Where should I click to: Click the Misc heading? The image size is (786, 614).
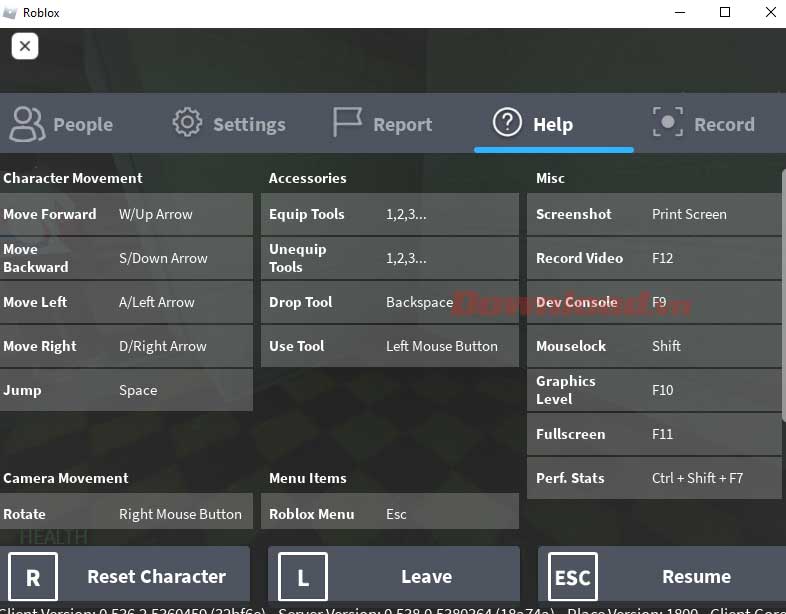(550, 178)
